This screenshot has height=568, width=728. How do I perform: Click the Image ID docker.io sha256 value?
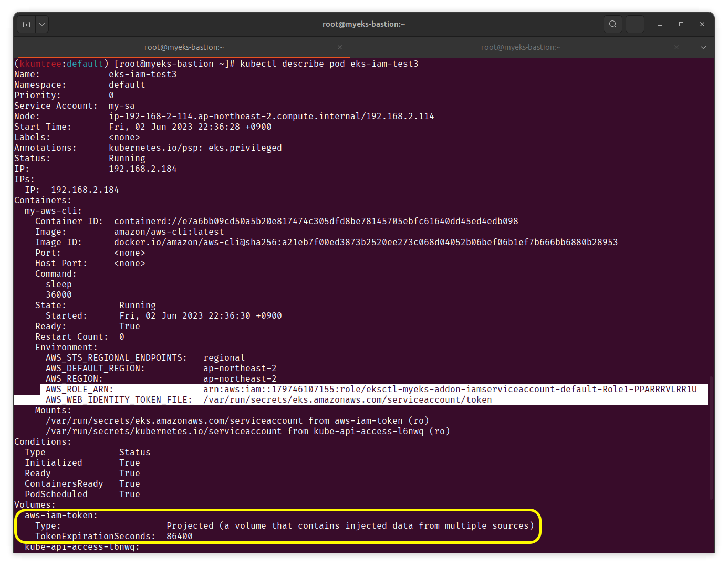[366, 242]
